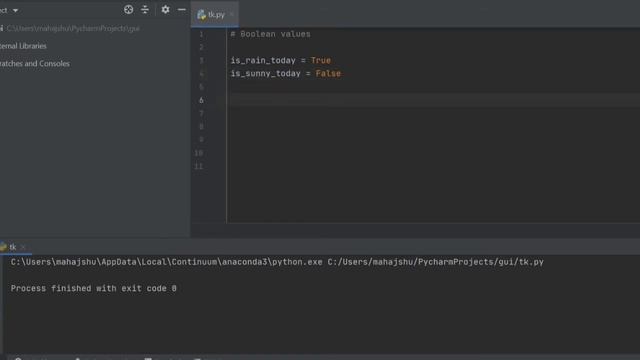
Task: Open the Project view dropdown arrow
Action: pyautogui.click(x=16, y=10)
